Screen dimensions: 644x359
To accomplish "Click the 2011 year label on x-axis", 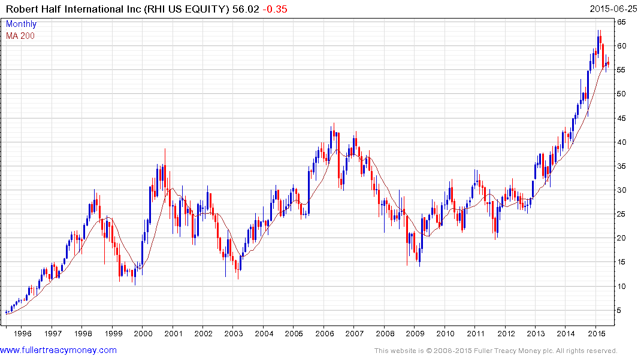I will [x=476, y=333].
